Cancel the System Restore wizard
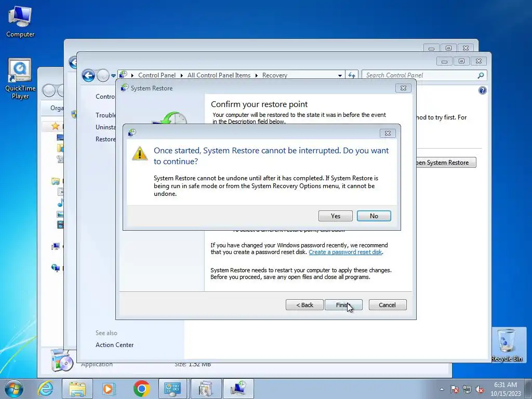532x399 pixels. coord(388,304)
